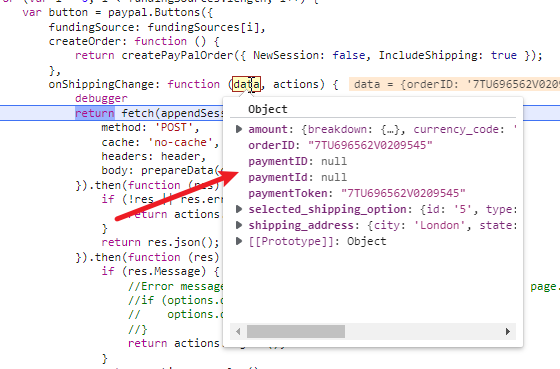Viewport: 560px width, 369px height.
Task: Click the highlighted return keyword
Action: 95,113
